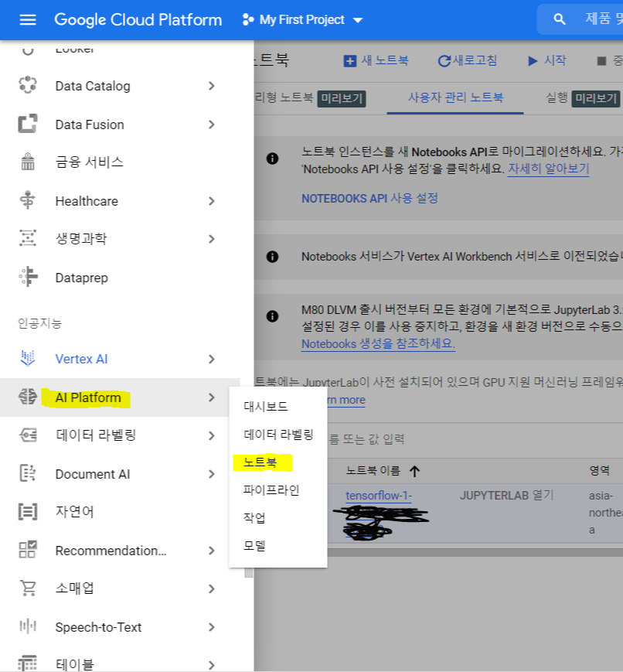Expand the 생명과학 submenu chevron

coord(211,239)
